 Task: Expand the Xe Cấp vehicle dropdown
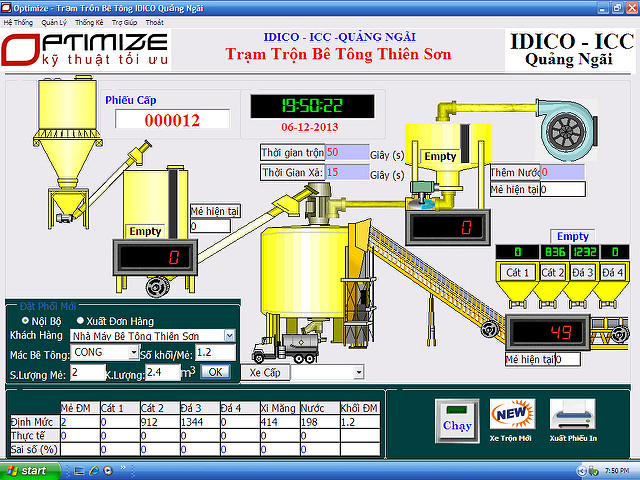pyautogui.click(x=358, y=372)
